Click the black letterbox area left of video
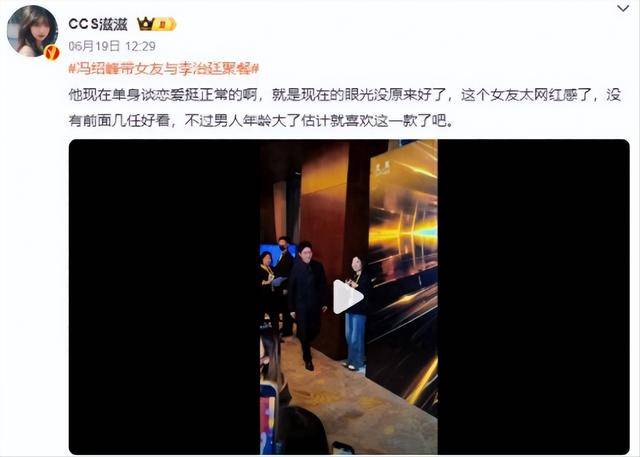 pos(164,297)
